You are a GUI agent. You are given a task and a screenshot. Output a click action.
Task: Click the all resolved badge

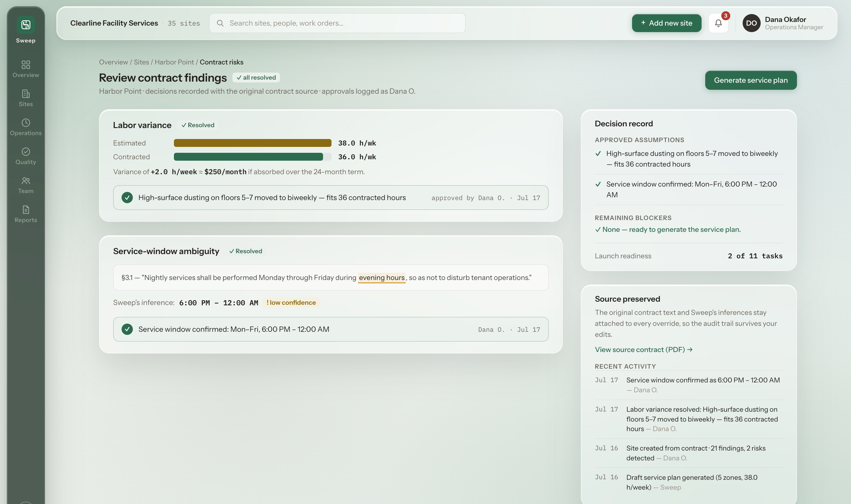click(x=256, y=77)
